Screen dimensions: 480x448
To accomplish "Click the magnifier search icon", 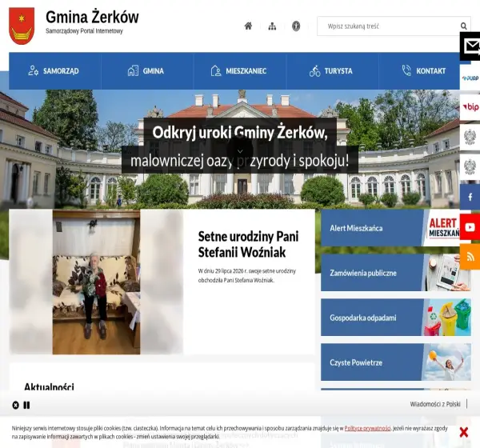I will (x=463, y=26).
